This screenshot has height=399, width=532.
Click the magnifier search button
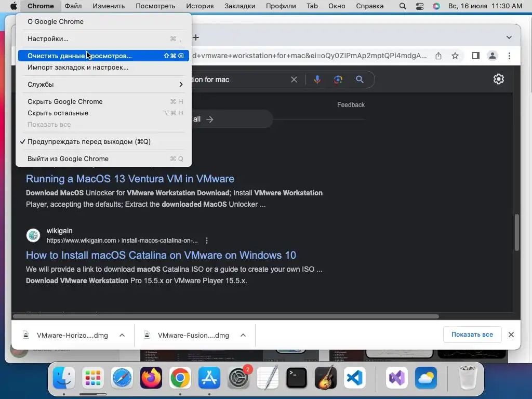point(360,79)
